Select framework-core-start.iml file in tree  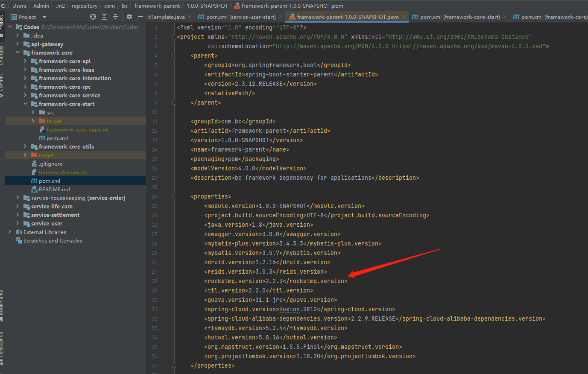[x=76, y=129]
